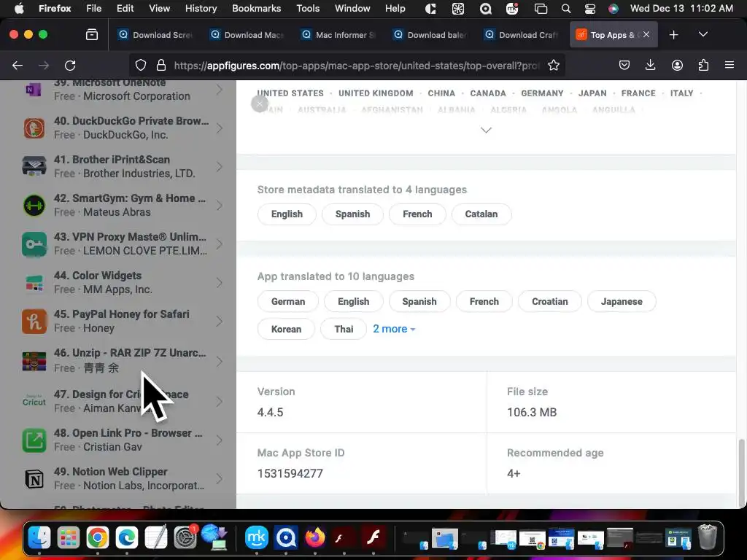The image size is (747, 560).
Task: Switch to Download Craft tab
Action: click(522, 35)
